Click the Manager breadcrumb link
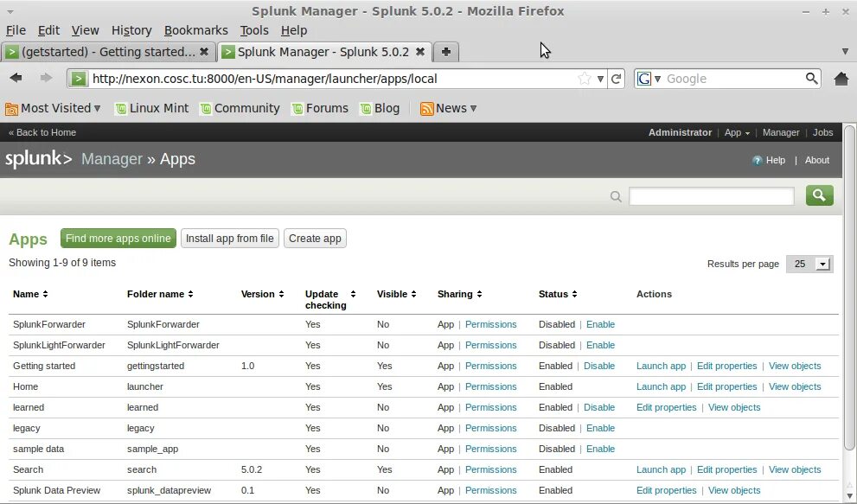This screenshot has width=857, height=504. point(112,159)
